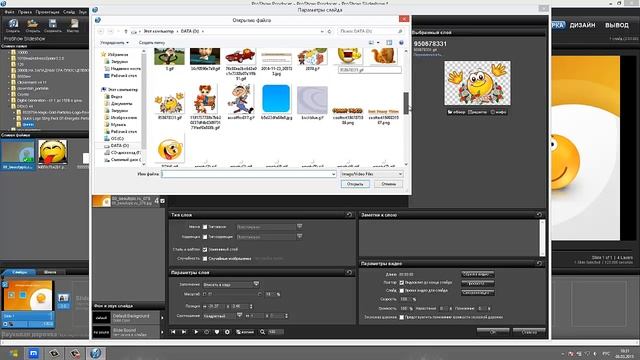640x360 pixels.
Task: Toggle layer visibility checkbox in layer list
Action: [162, 201]
